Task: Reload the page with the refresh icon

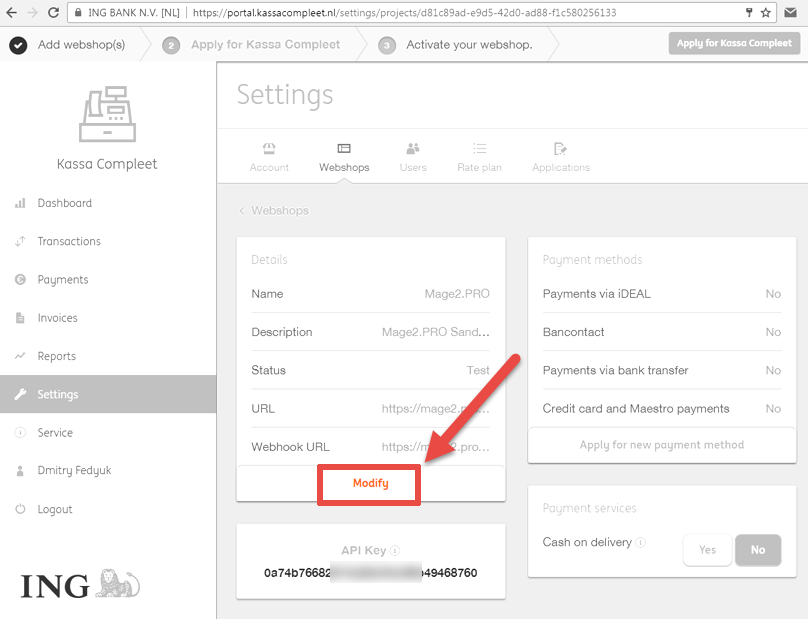Action: tap(53, 12)
